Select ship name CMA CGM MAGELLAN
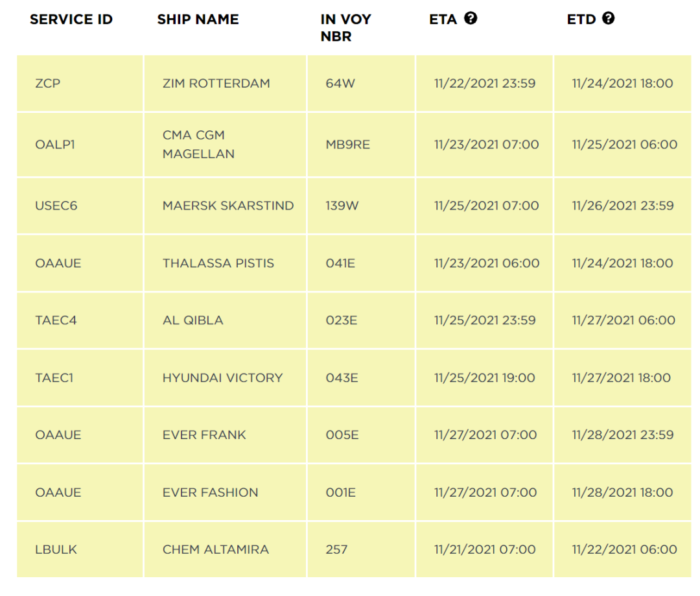This screenshot has width=700, height=596. [x=199, y=145]
